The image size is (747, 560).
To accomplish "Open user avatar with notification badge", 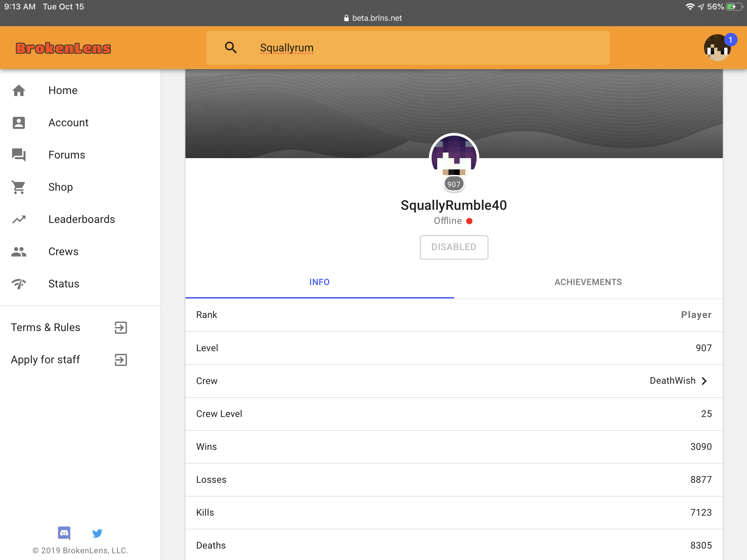I will pyautogui.click(x=717, y=48).
